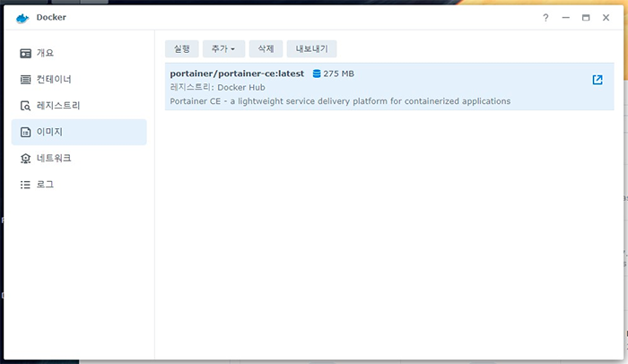Minimize the Docker window

click(x=565, y=18)
